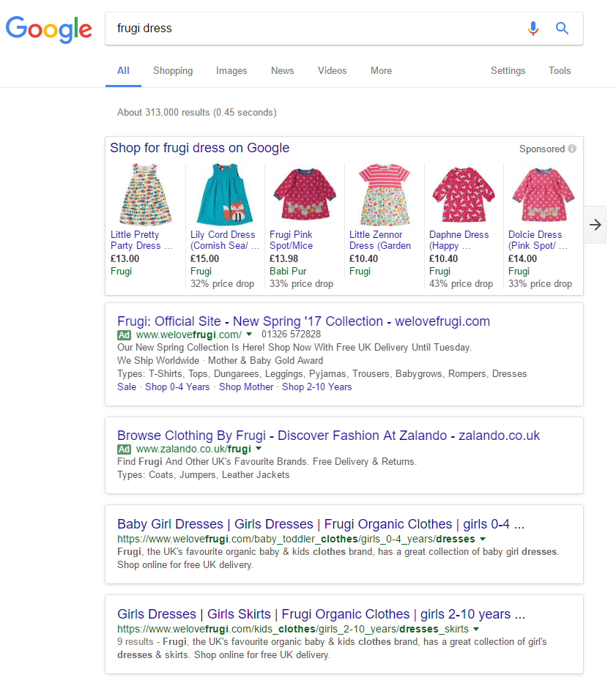Click Little Pretty Party Dress title link
Screen dimensions: 616x683
click(x=141, y=240)
